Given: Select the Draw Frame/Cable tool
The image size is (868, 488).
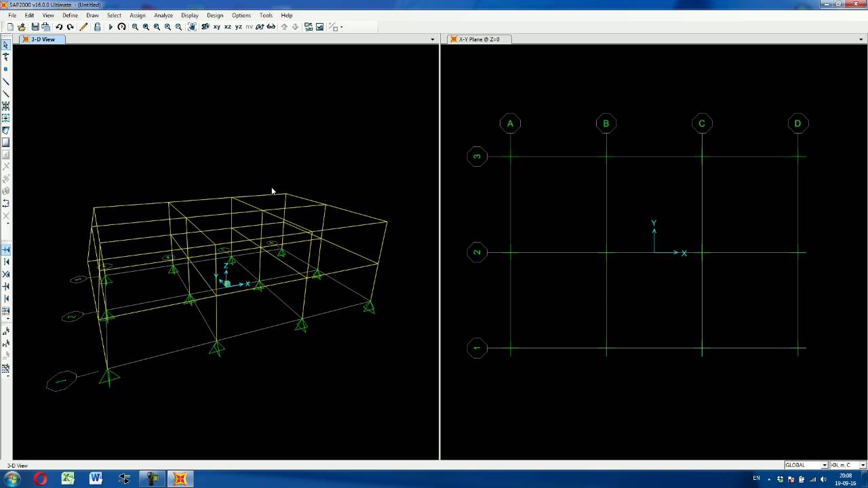Looking at the screenshot, I should pos(6,81).
